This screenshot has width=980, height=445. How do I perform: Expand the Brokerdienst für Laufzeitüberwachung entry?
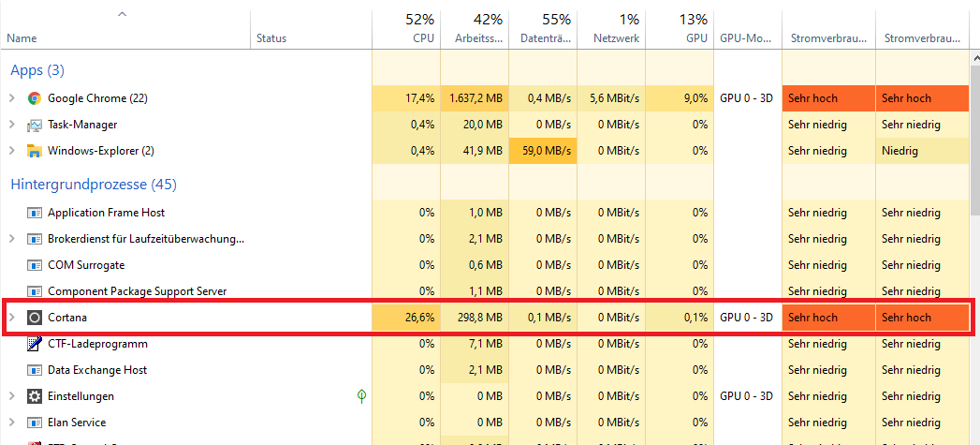pos(11,239)
